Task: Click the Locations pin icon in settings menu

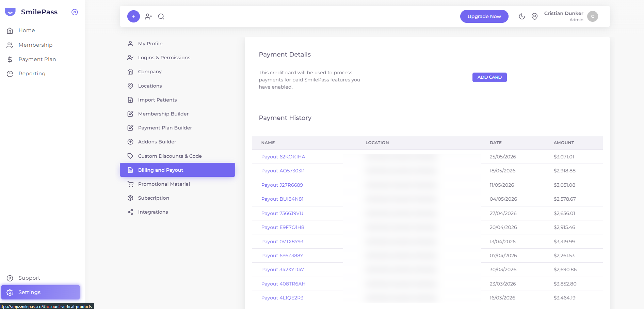Action: pyautogui.click(x=130, y=86)
